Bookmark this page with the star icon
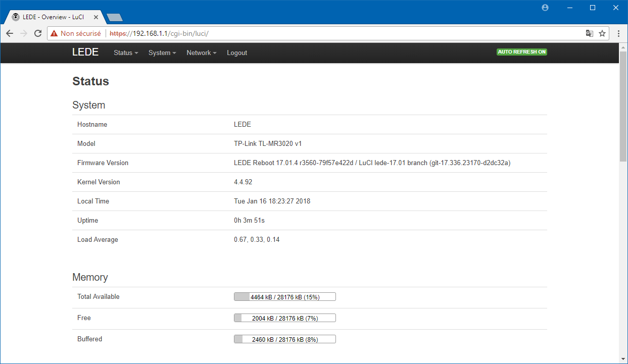 click(x=602, y=33)
